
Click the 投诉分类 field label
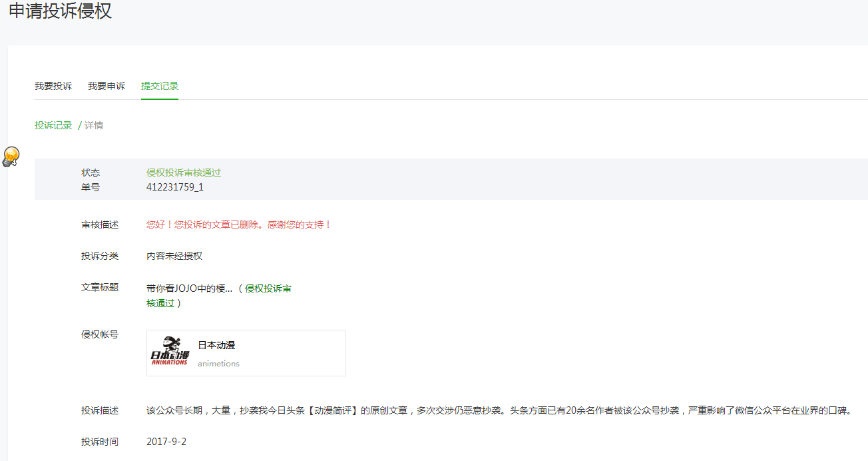[x=100, y=256]
